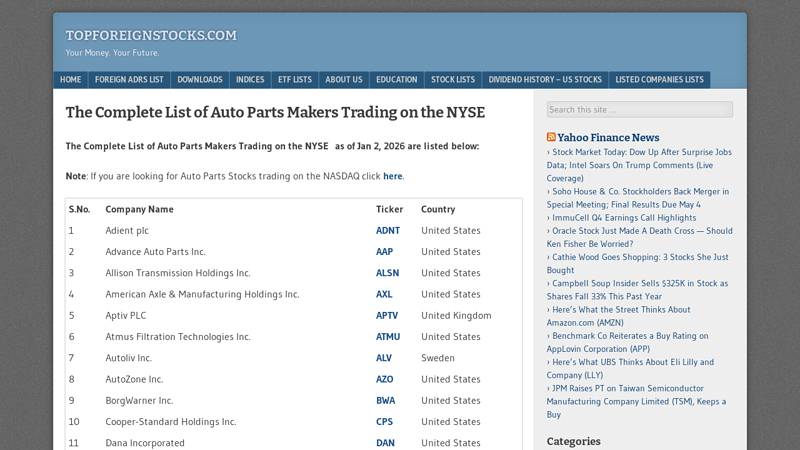Read the Stock Market Today Dow Up news

[639, 165]
